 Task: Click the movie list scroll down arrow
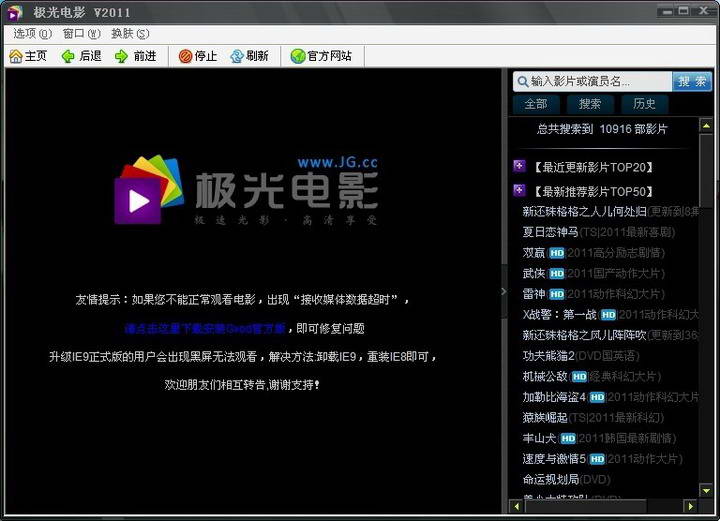pyautogui.click(x=706, y=490)
